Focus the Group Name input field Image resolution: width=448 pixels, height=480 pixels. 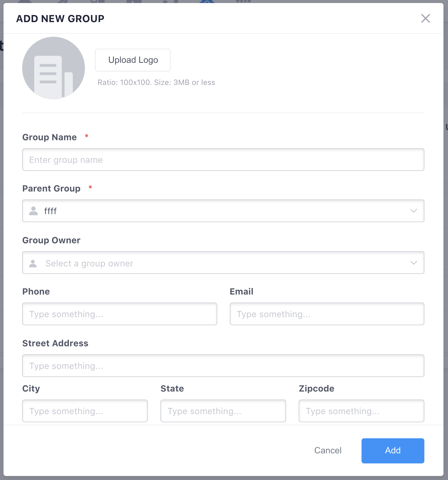tap(223, 160)
